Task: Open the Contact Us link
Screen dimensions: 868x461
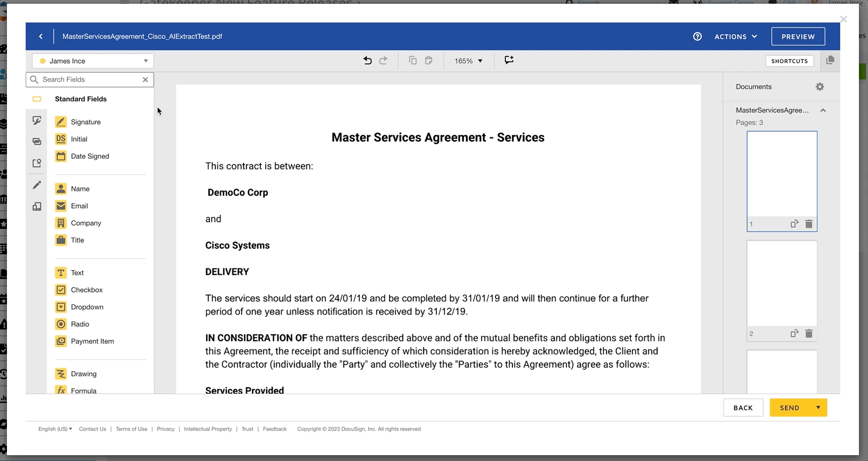Action: (92, 429)
